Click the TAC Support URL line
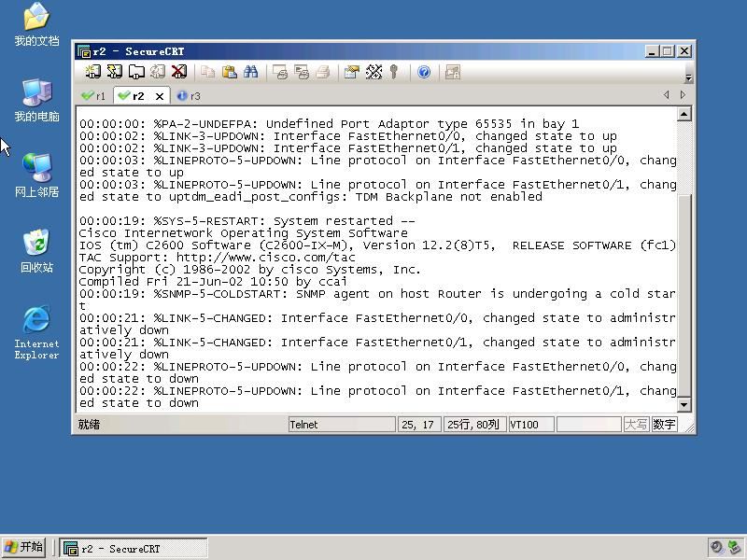747x560 pixels. tap(218, 258)
